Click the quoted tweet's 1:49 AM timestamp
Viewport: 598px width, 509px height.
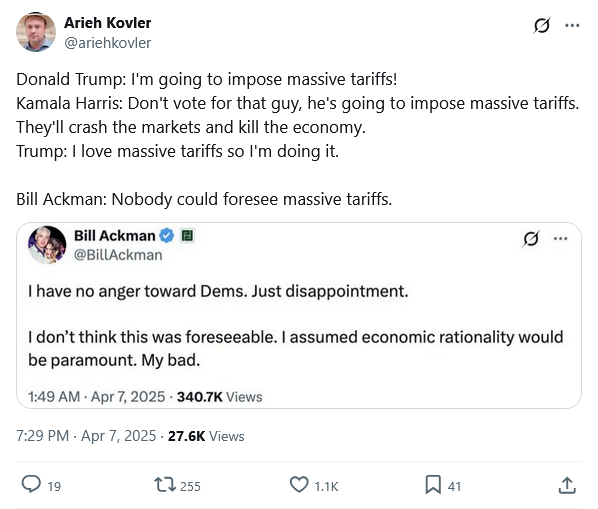tap(96, 397)
